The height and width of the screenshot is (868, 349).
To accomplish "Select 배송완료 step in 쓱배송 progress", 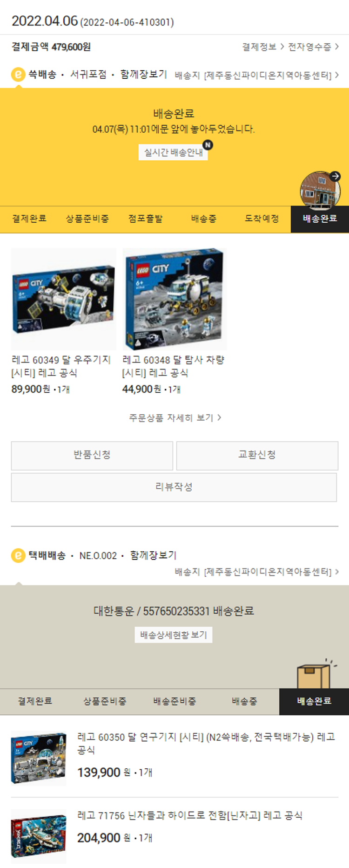I will click(320, 219).
